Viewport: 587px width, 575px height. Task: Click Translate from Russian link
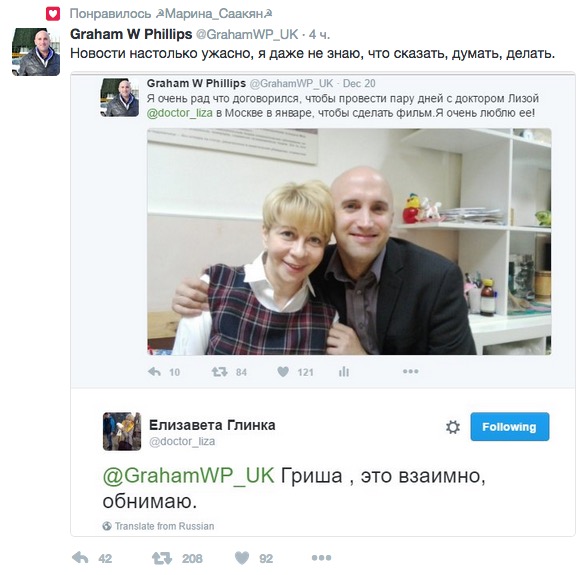point(164,526)
